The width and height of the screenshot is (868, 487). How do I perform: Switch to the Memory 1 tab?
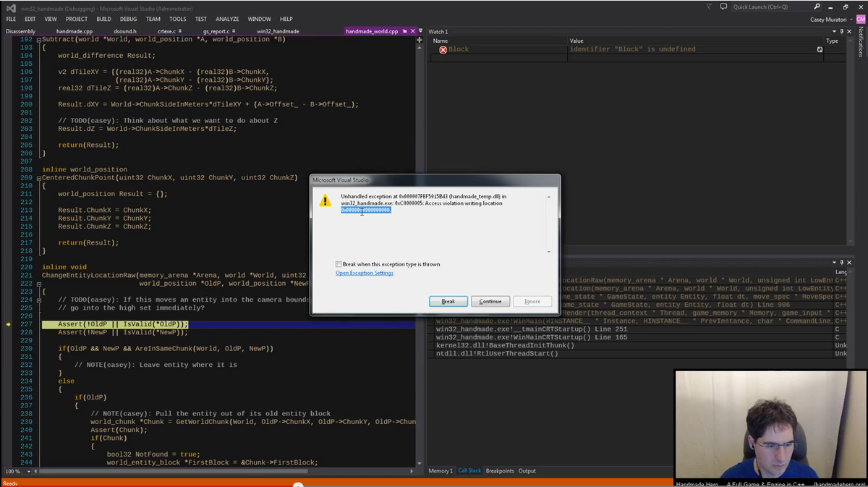(441, 471)
